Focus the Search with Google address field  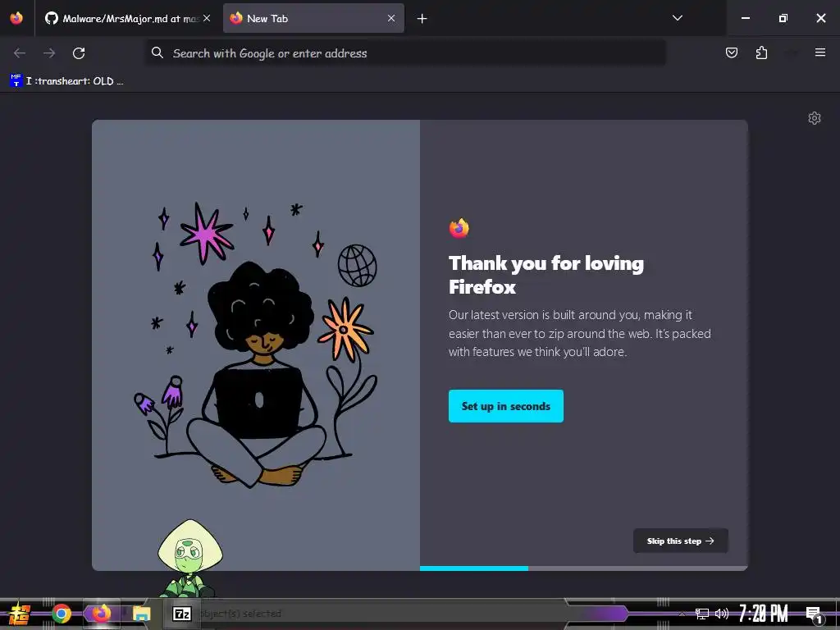[405, 53]
